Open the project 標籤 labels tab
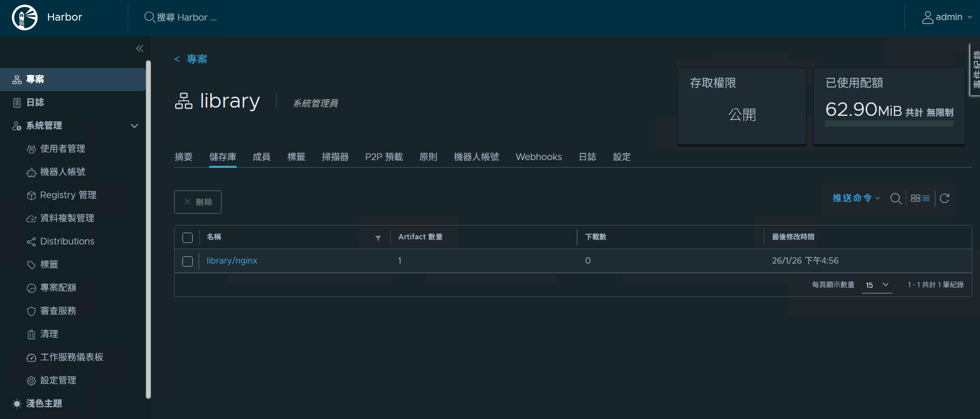 (x=296, y=157)
